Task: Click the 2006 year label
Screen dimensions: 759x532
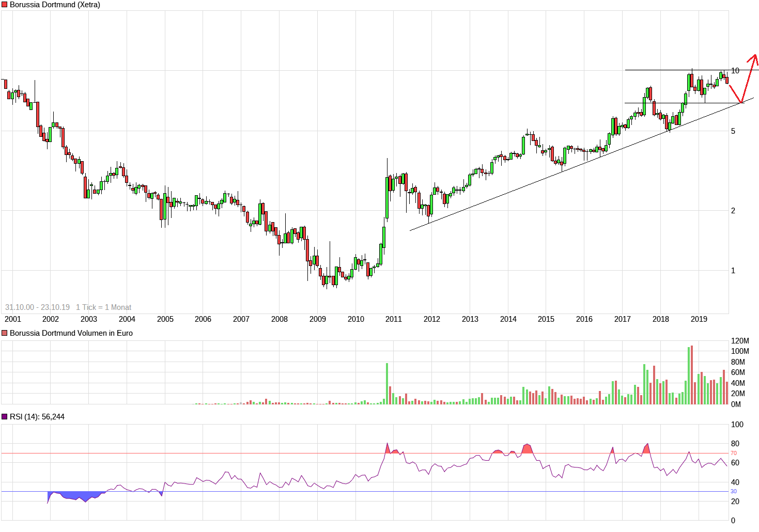Action: point(203,319)
